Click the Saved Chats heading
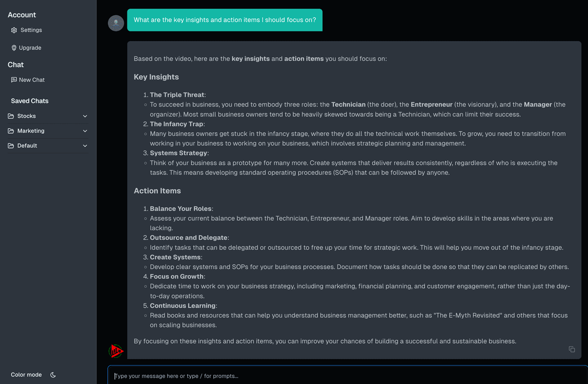The height and width of the screenshot is (384, 588). click(28, 101)
